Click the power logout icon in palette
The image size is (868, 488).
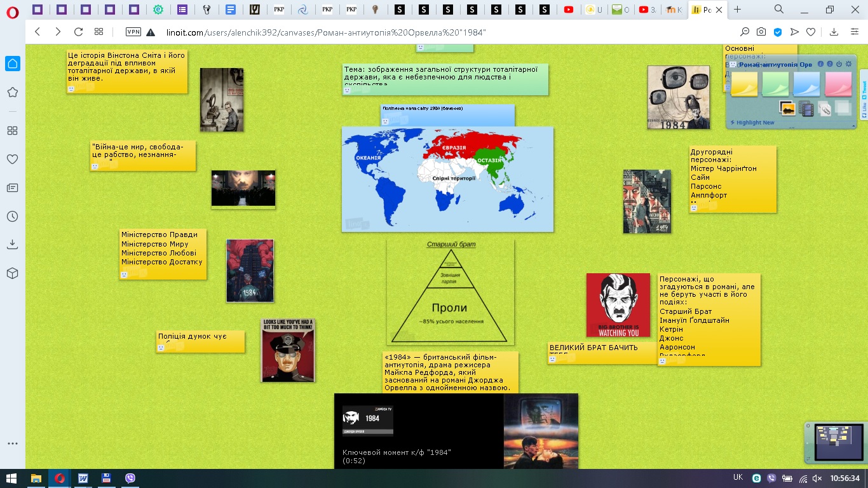coord(839,64)
